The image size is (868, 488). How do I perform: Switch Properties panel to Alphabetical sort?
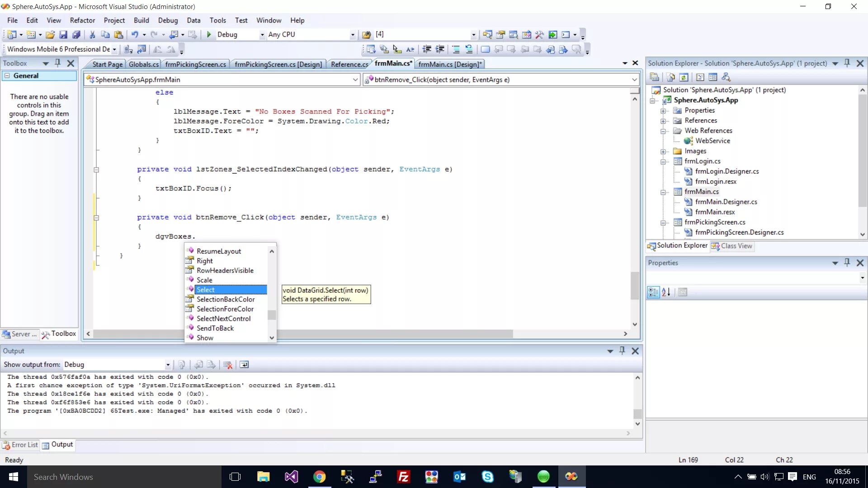click(666, 292)
